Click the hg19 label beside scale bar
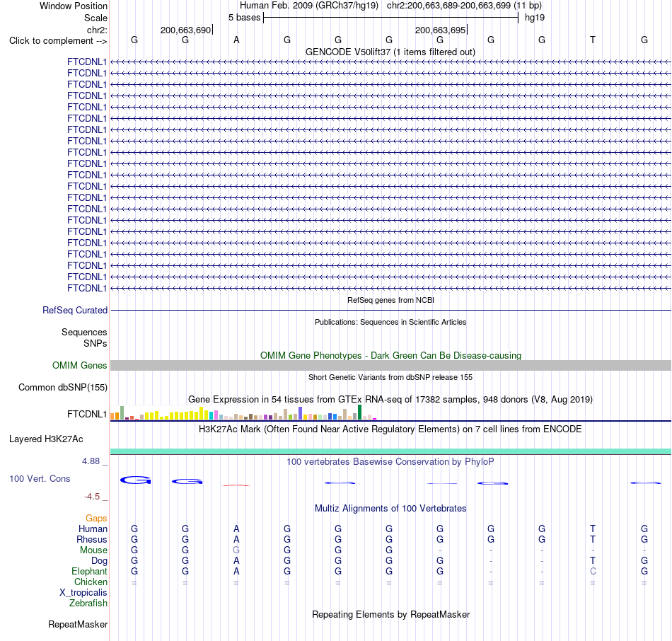Image resolution: width=672 pixels, height=641 pixels. pyautogui.click(x=535, y=18)
